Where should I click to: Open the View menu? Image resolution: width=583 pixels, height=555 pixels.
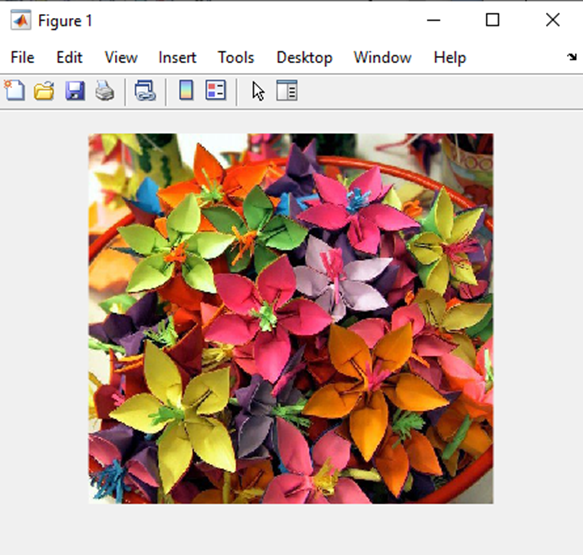click(121, 58)
